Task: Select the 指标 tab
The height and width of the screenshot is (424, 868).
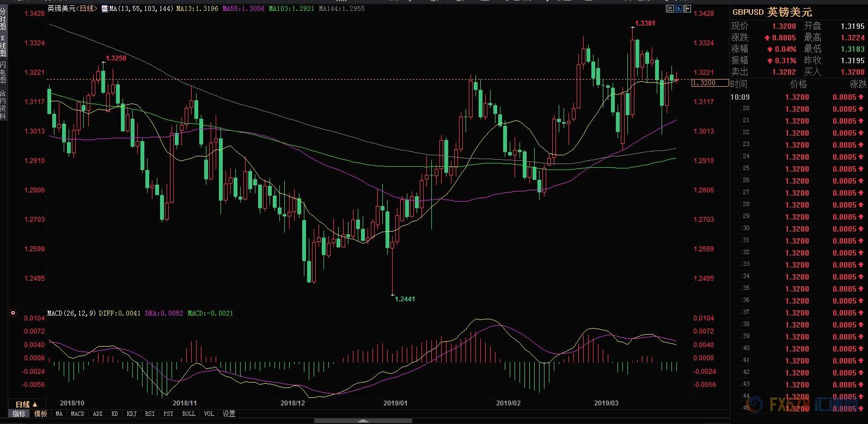Action: tap(19, 414)
